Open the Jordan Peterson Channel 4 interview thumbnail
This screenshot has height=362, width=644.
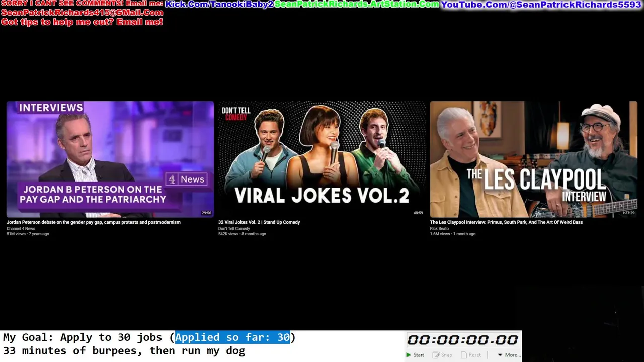pyautogui.click(x=110, y=159)
